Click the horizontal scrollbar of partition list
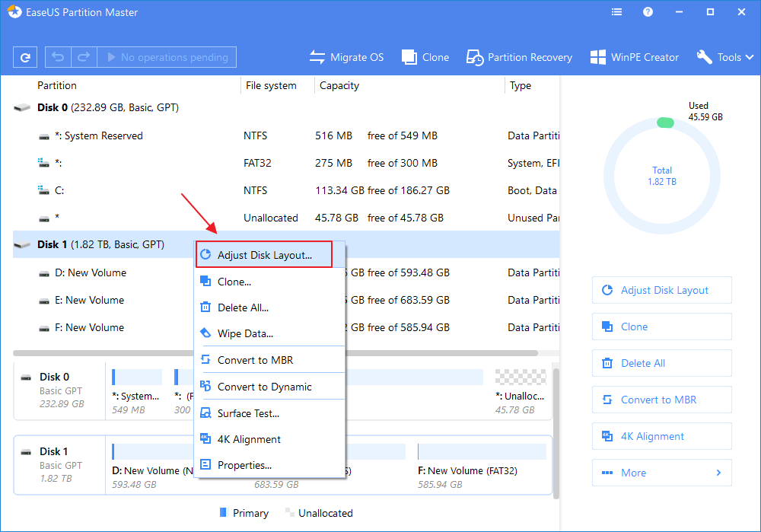The image size is (761, 532). [275, 353]
